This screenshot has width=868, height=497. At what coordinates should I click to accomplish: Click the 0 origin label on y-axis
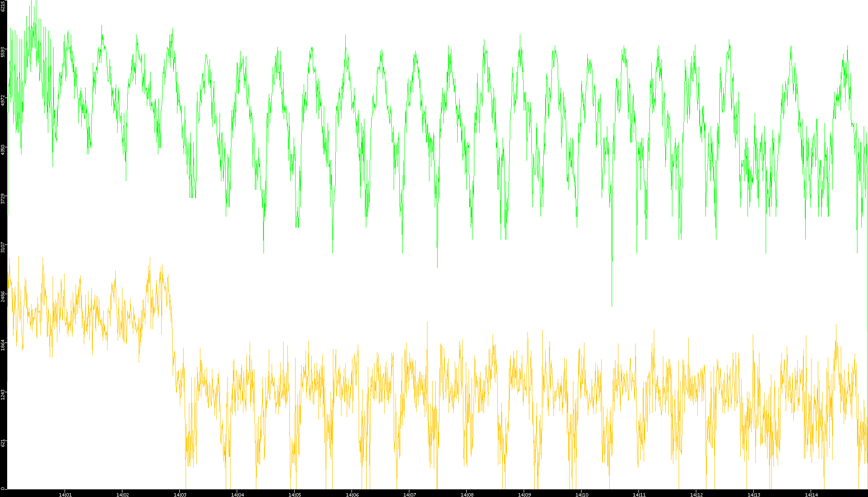(3, 488)
